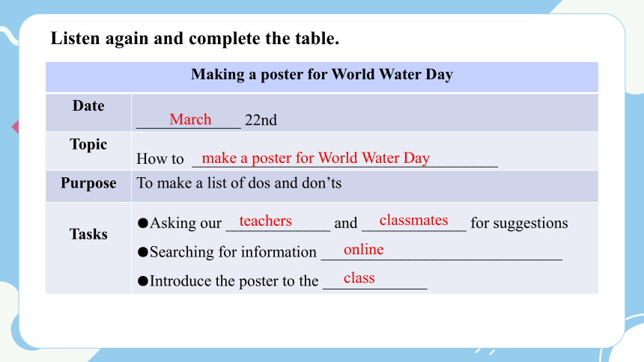Select the 'Purpose' row label
The image size is (644, 362).
[x=88, y=183]
